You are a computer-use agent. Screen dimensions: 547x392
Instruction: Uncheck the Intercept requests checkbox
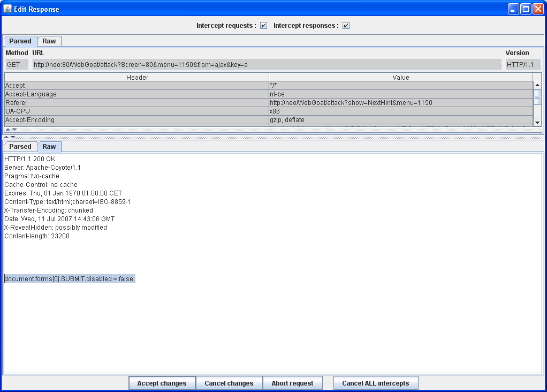coord(263,26)
